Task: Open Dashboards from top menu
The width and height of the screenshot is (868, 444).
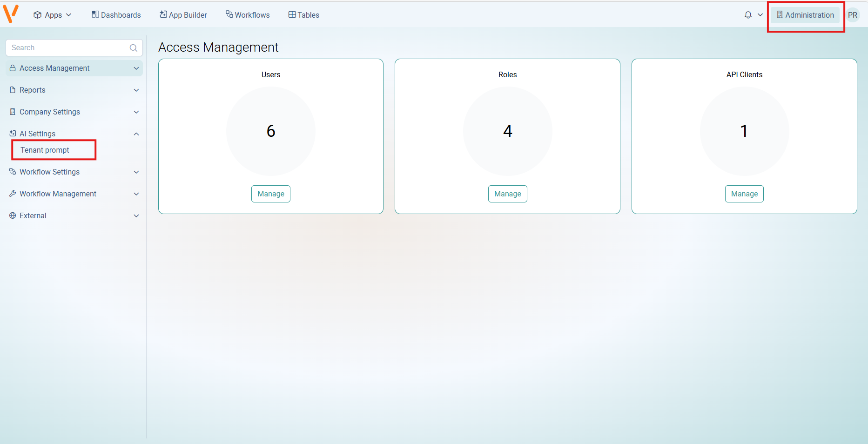Action: (x=116, y=15)
